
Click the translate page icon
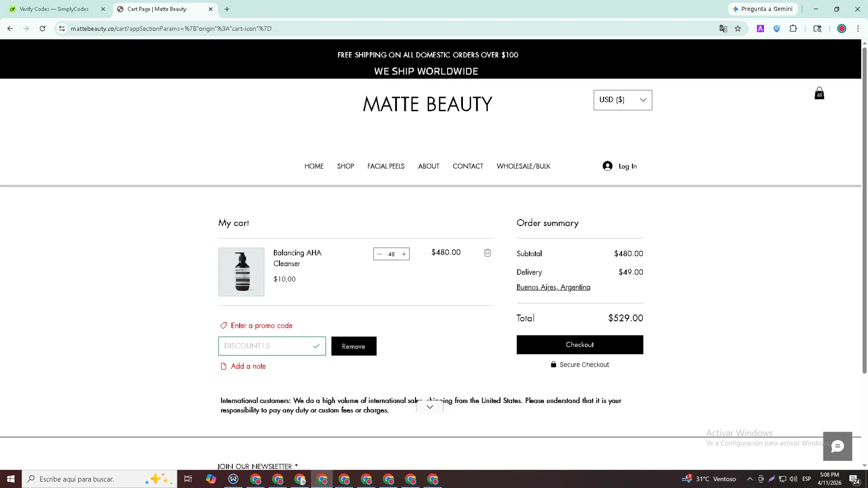pos(723,28)
